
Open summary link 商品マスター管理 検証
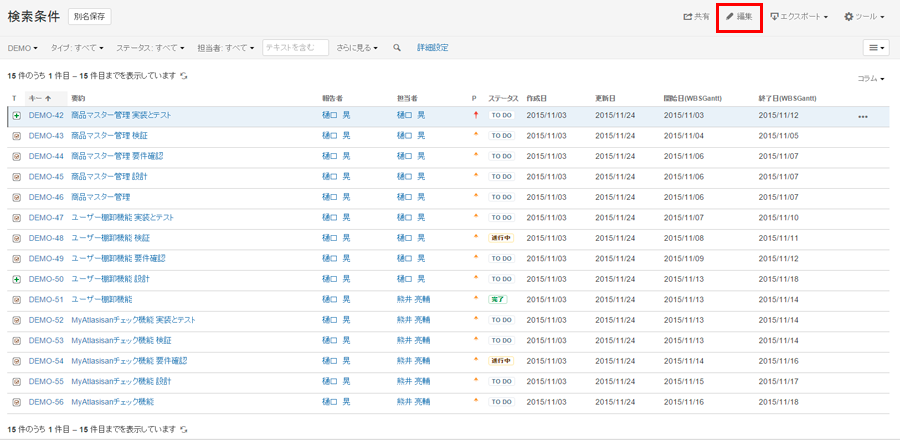(x=110, y=136)
